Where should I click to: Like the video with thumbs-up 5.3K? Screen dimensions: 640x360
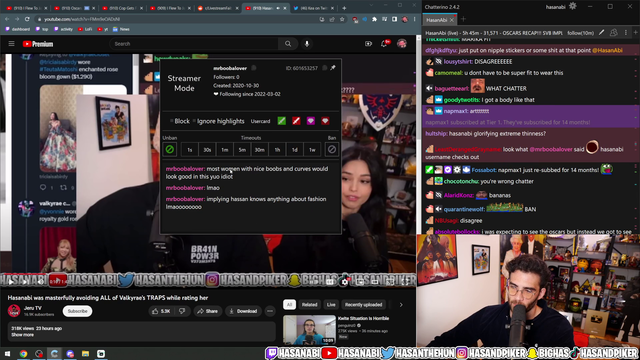tap(161, 311)
